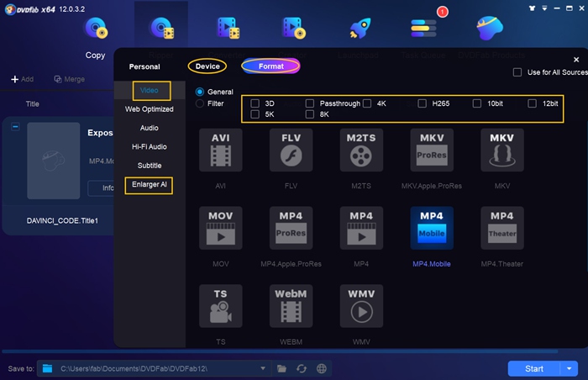The image size is (588, 380).
Task: Click the DAVINCI_CODE.Title1 title name
Action: 62,221
